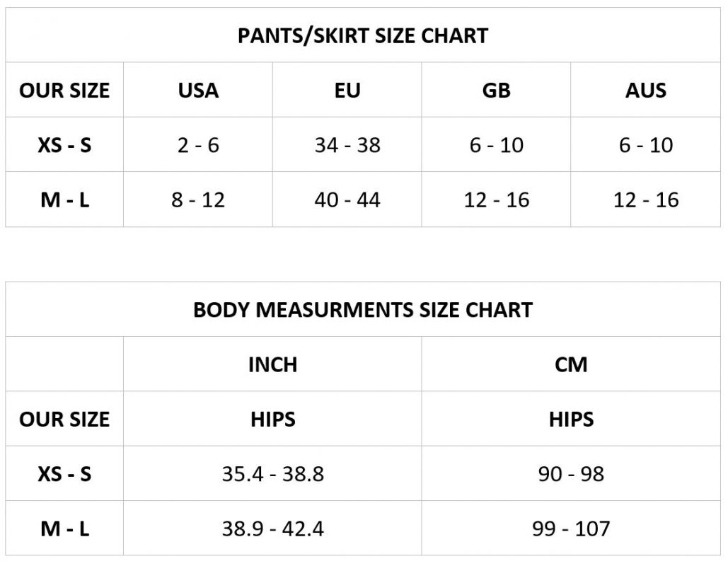The image size is (728, 566).
Task: Select the 90 - 98 cm hips cell
Action: coord(571,473)
